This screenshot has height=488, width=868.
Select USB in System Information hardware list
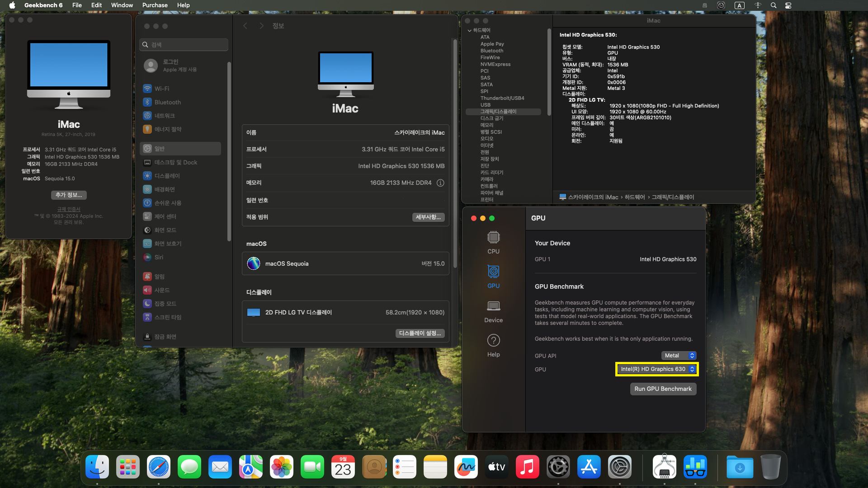point(486,105)
